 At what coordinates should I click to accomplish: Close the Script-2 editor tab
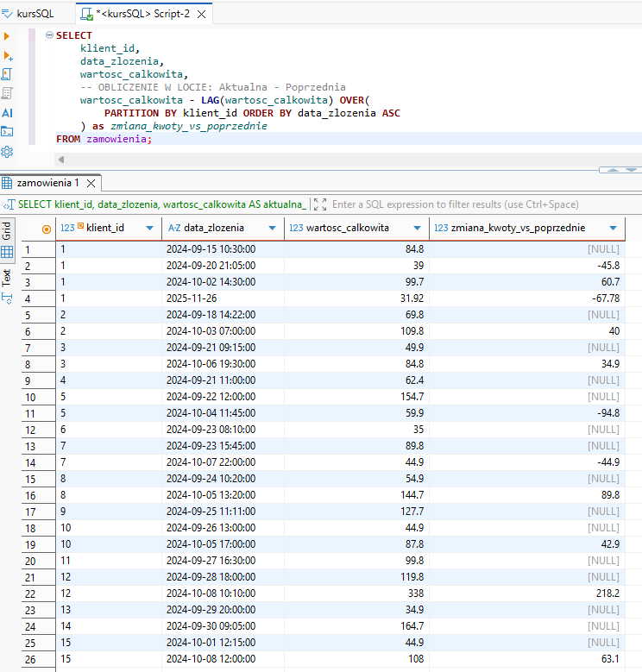pos(202,15)
